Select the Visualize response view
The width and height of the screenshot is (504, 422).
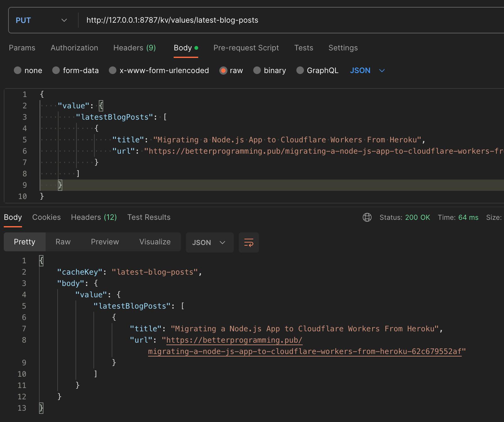(155, 242)
